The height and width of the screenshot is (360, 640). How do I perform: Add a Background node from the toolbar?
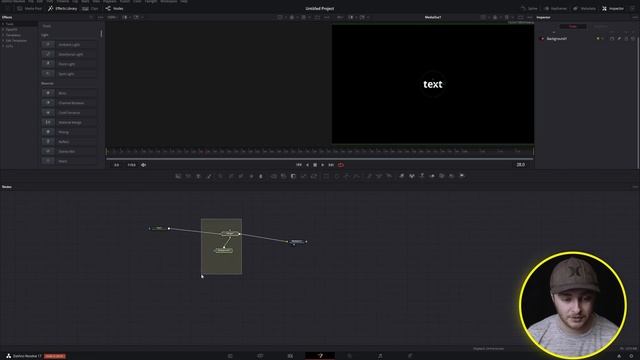(178, 176)
